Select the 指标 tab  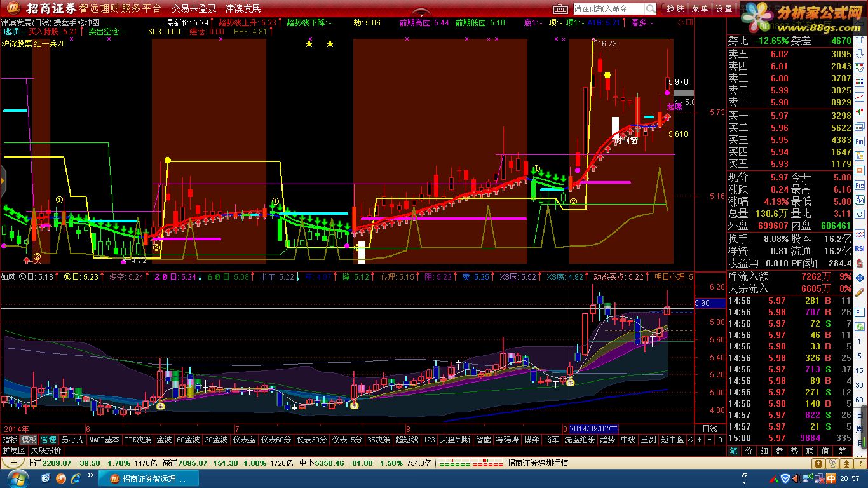pyautogui.click(x=10, y=439)
